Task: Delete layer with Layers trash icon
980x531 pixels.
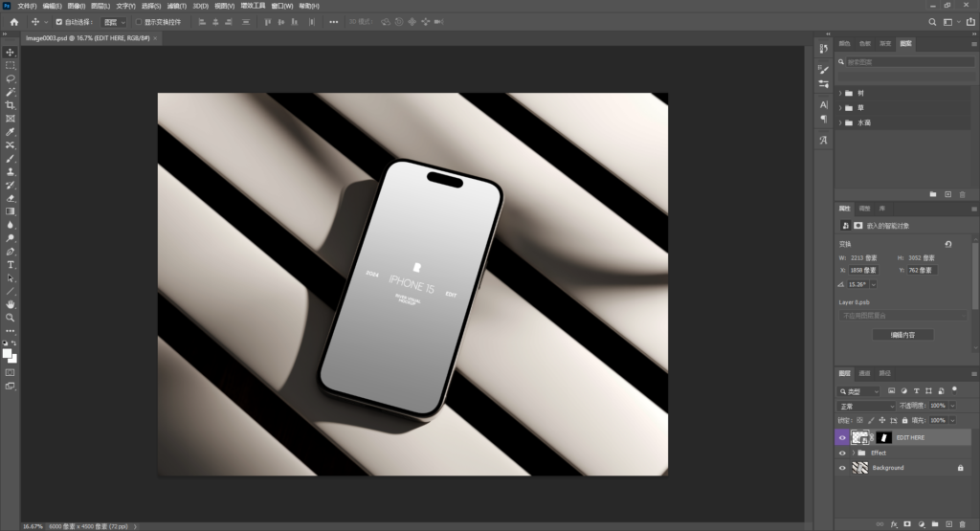Action: coord(963,524)
